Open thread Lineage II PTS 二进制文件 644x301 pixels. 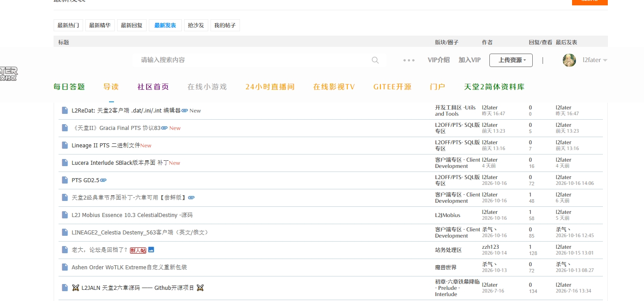coord(106,145)
